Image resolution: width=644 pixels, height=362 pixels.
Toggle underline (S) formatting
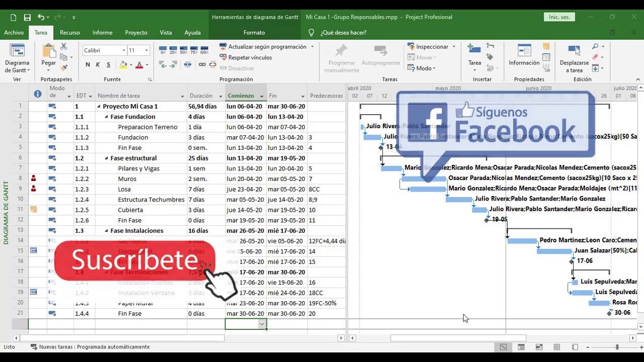pos(108,64)
